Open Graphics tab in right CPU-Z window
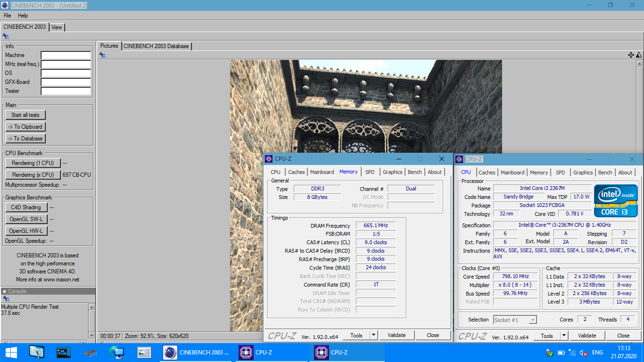The height and width of the screenshot is (362, 644). coord(583,173)
